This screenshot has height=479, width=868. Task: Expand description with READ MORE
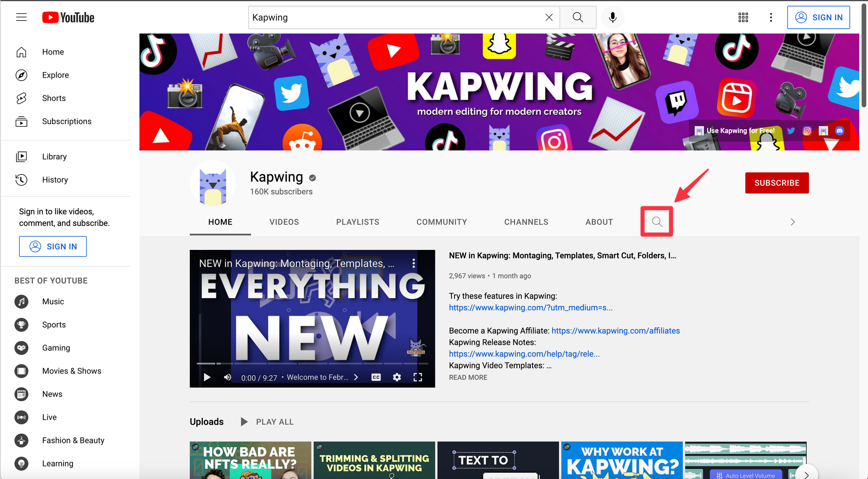pyautogui.click(x=468, y=377)
